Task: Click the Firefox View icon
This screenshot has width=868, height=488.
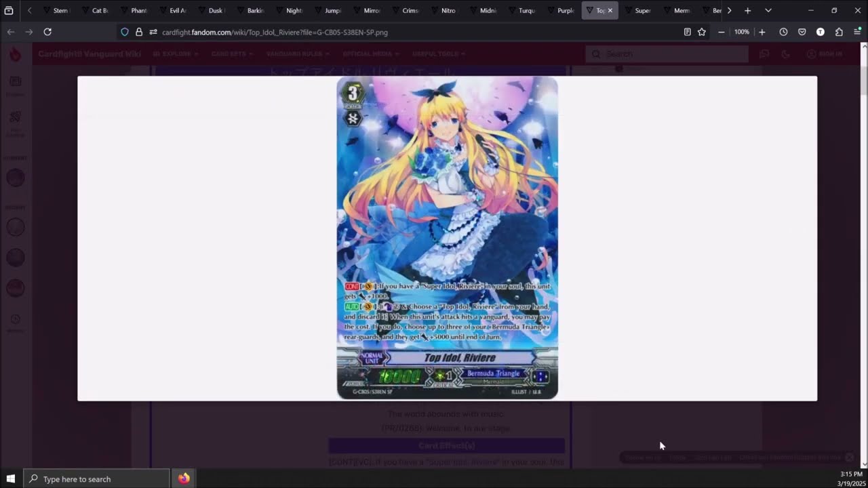Action: 9,11
